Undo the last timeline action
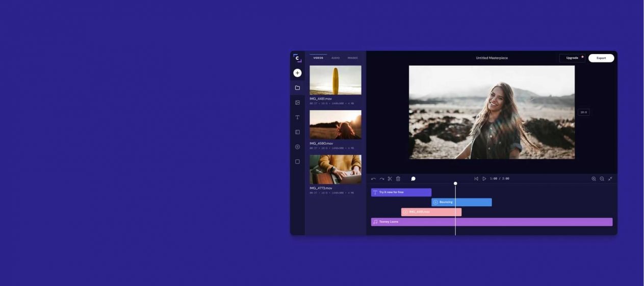 click(373, 179)
